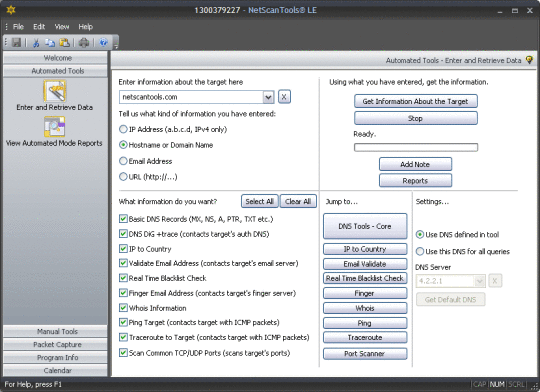Open the Manual Tools panel tab
This screenshot has width=540, height=392.
[55, 331]
